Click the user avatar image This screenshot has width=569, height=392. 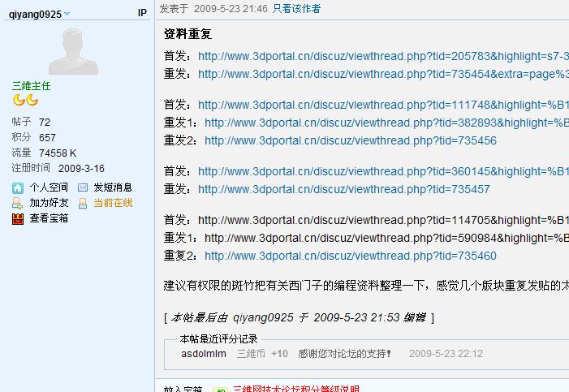[x=73, y=51]
